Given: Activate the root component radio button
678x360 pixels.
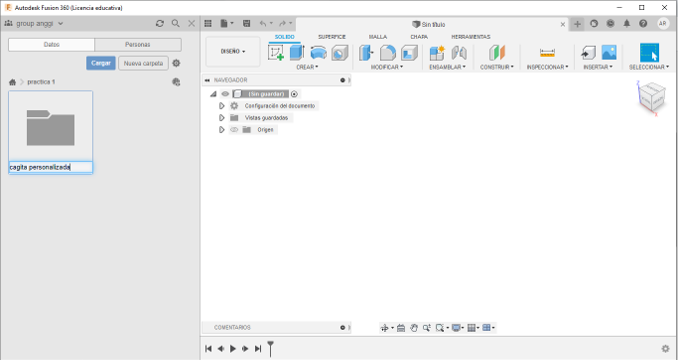Looking at the screenshot, I should [294, 94].
